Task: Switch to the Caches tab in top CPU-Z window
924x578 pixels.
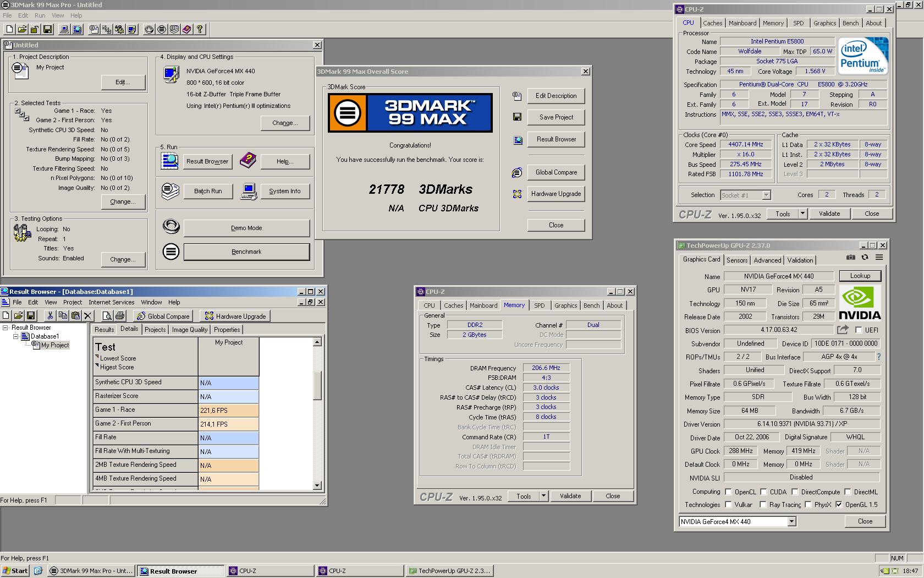Action: (x=712, y=23)
